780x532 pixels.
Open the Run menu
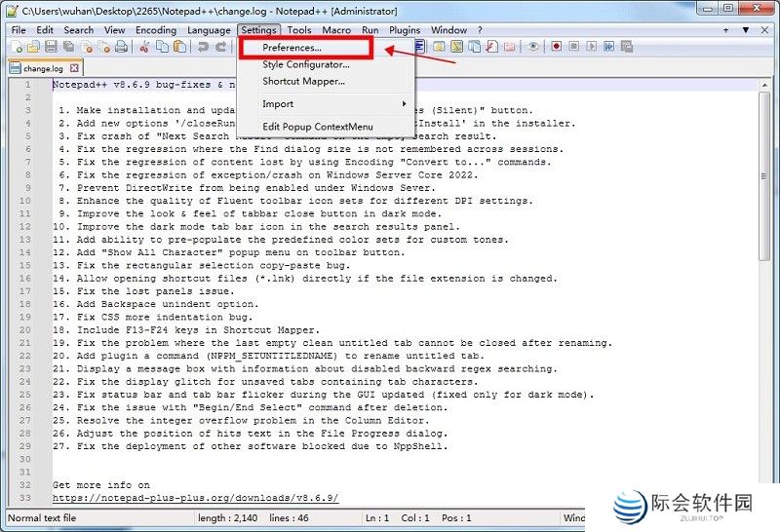[370, 30]
